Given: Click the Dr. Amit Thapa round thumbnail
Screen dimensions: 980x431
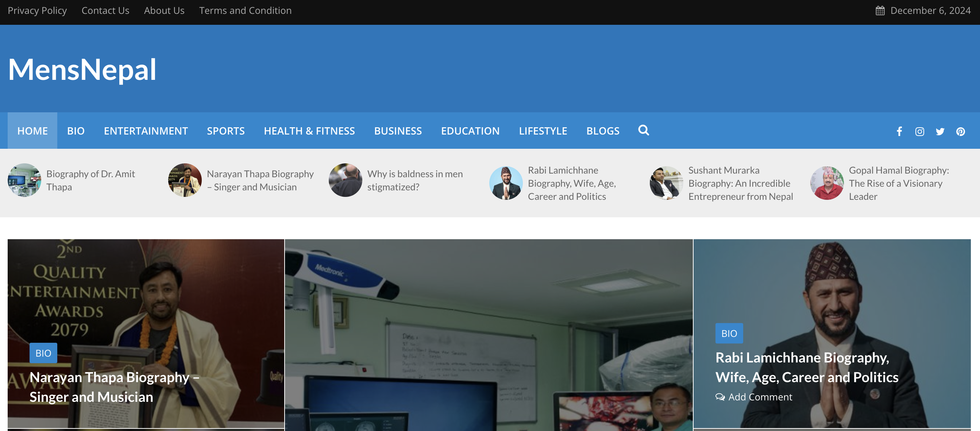Looking at the screenshot, I should click(x=24, y=180).
